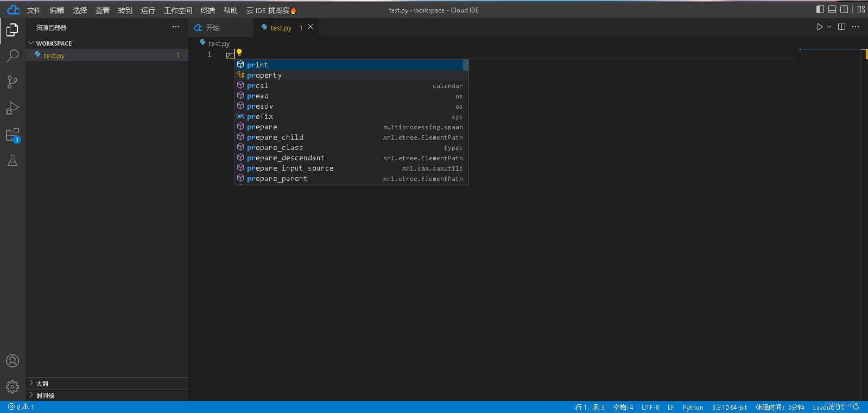Open the 选择 menu
868x413 pixels.
[80, 10]
